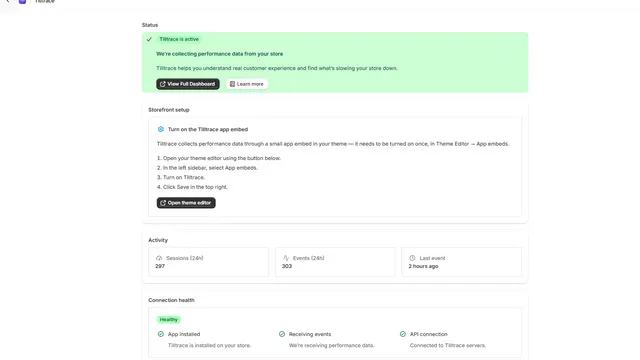Click the 'Activity' section heading

point(158,240)
